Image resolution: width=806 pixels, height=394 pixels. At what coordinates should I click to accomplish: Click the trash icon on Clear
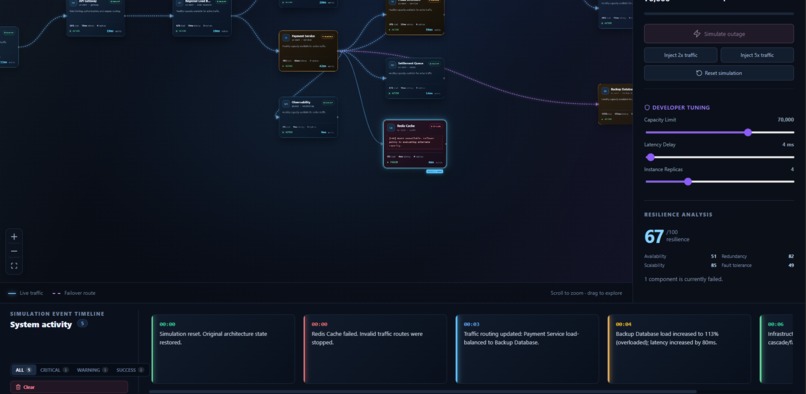point(19,387)
